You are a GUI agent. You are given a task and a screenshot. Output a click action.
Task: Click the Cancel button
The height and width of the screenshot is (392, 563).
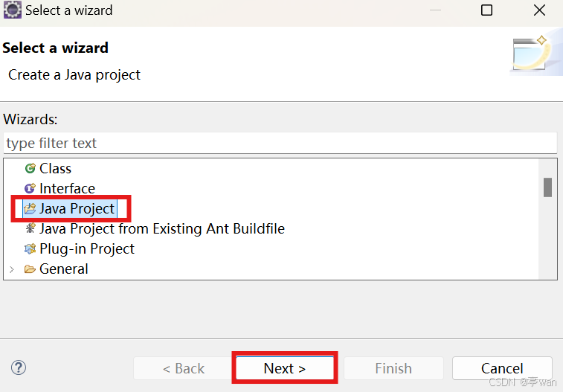[502, 368]
